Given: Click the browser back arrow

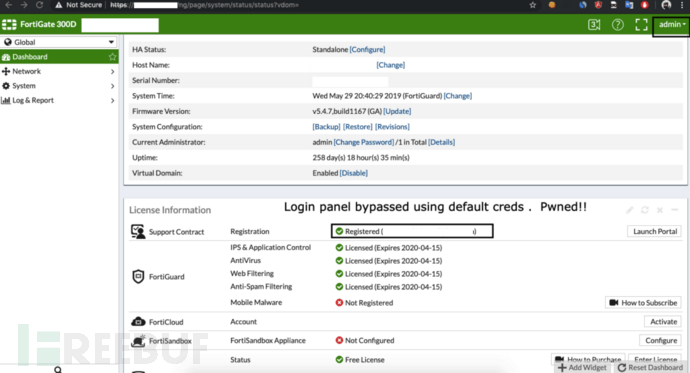Looking at the screenshot, I should 8,5.
